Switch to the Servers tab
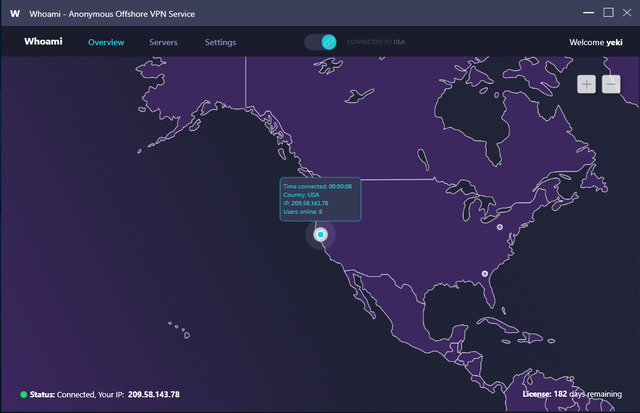This screenshot has width=640, height=413. click(163, 42)
